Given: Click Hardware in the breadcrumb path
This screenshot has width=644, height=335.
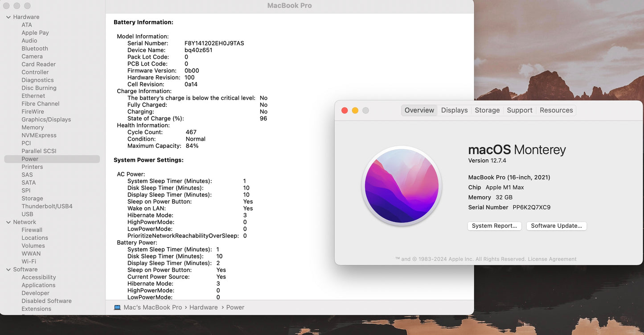Looking at the screenshot, I should (203, 307).
